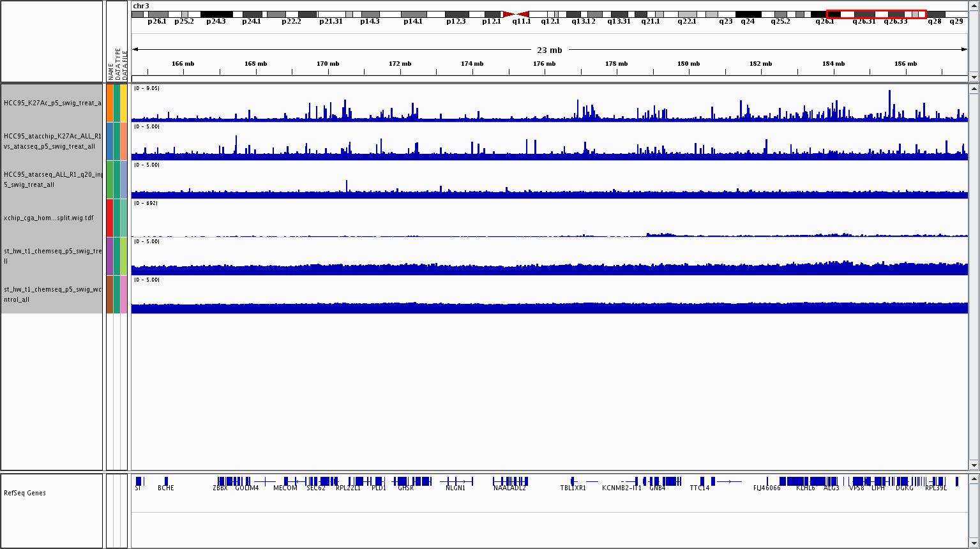Click the BCHE gene feature
Viewport: 980px width, 549px height.
[x=166, y=481]
